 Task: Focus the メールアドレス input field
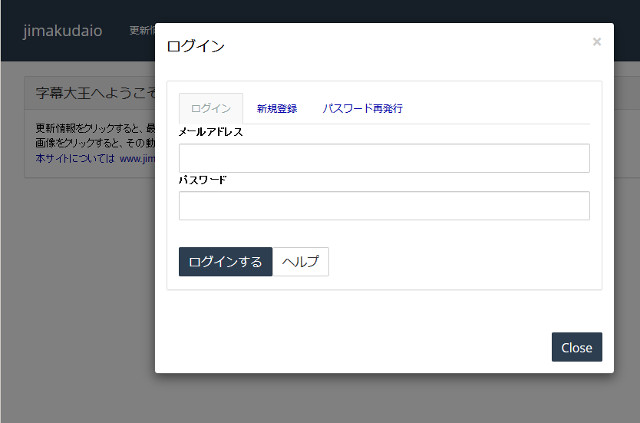pos(384,158)
